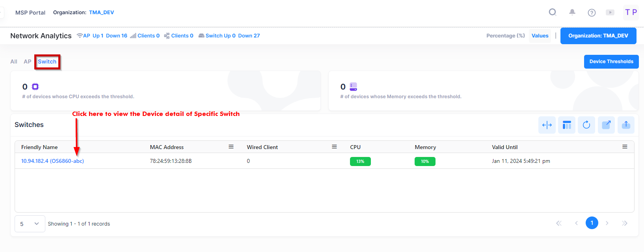Open the page size dropdown showing 5
Viewport: 644px width, 252px height.
(30, 224)
